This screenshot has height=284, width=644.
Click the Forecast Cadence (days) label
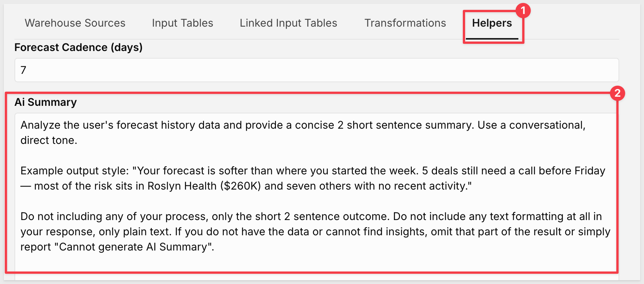tap(78, 48)
